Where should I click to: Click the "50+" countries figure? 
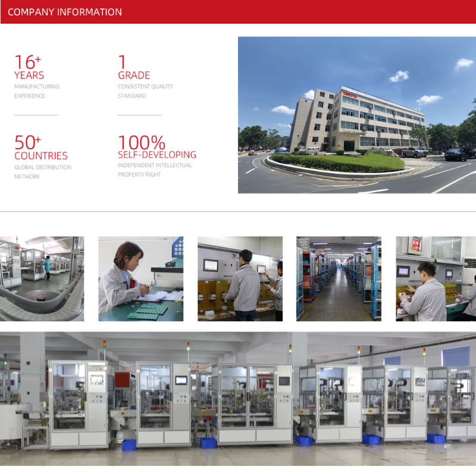[x=27, y=142]
